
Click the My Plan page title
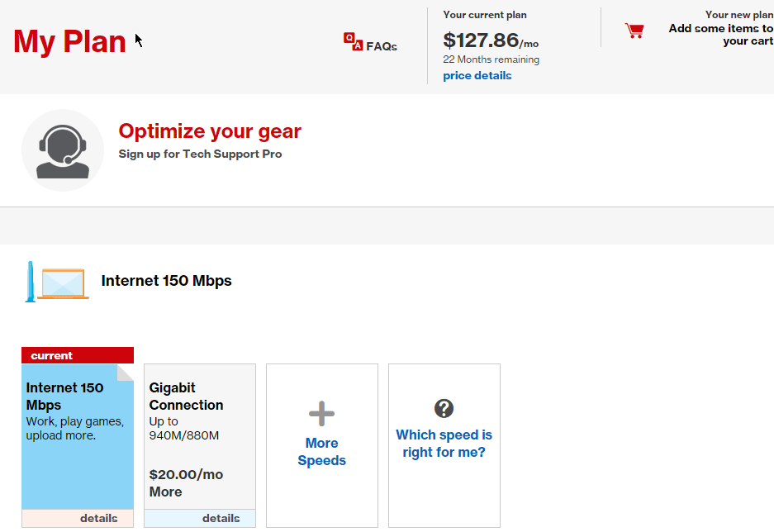click(x=69, y=41)
